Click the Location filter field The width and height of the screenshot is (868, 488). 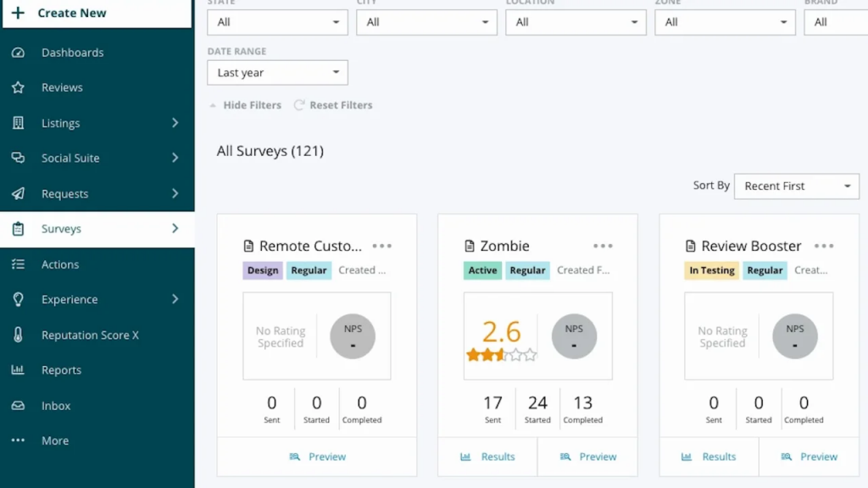(x=576, y=22)
